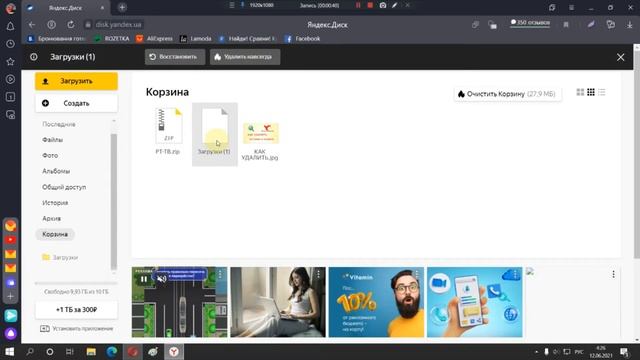Open Общий доступ in sidebar
Screen dimensions: 640x360
64,187
